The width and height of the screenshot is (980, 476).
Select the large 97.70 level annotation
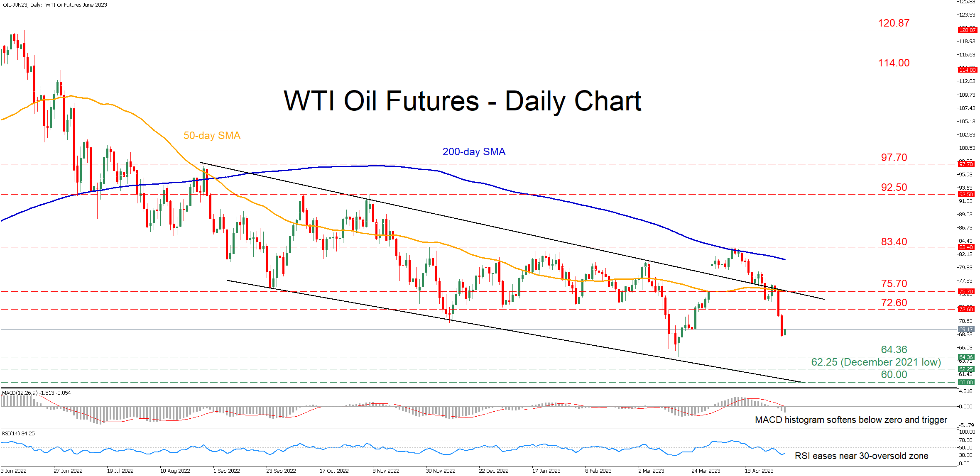click(894, 158)
